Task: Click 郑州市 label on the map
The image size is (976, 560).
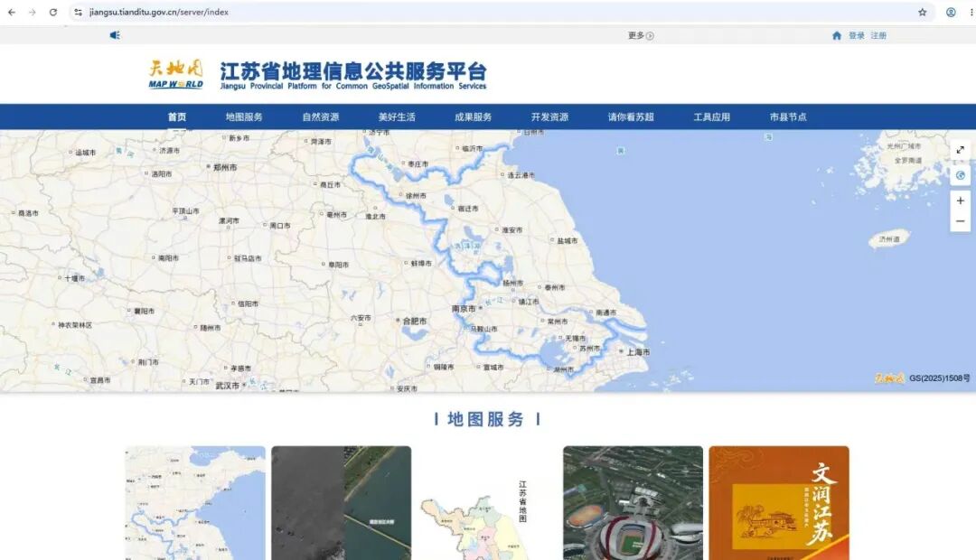Action: tap(225, 167)
